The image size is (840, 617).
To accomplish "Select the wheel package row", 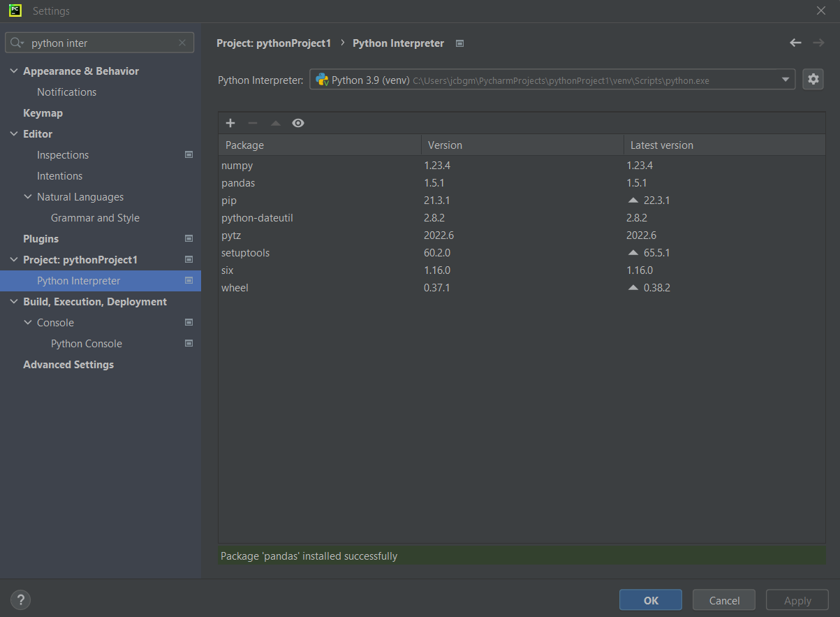I will [522, 288].
